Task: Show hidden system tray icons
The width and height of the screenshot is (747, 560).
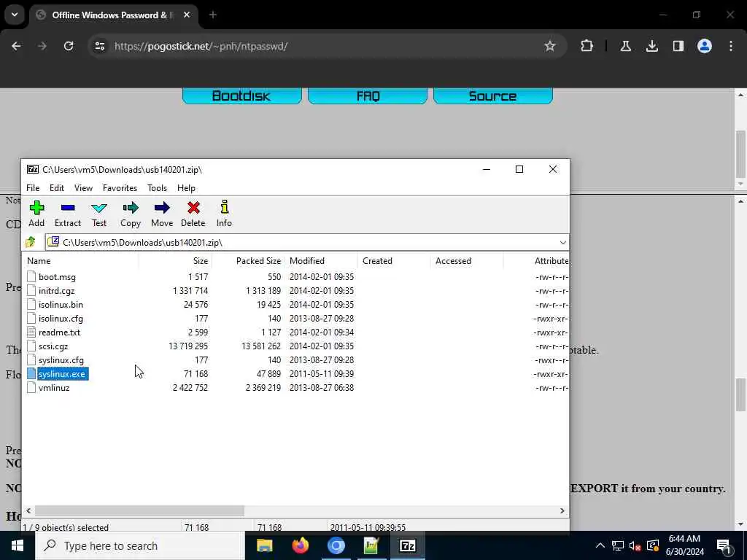Action: click(600, 545)
